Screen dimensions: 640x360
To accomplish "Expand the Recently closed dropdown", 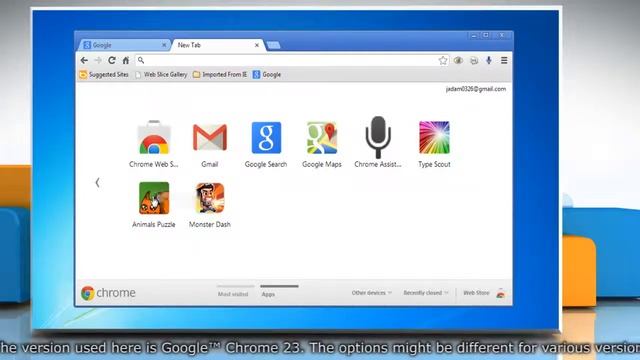I will click(426, 293).
